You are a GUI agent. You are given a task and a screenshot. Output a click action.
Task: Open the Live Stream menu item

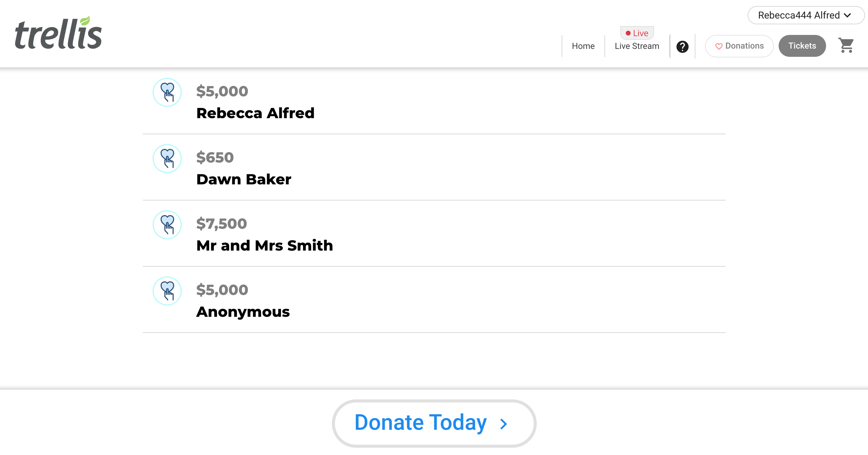tap(636, 46)
